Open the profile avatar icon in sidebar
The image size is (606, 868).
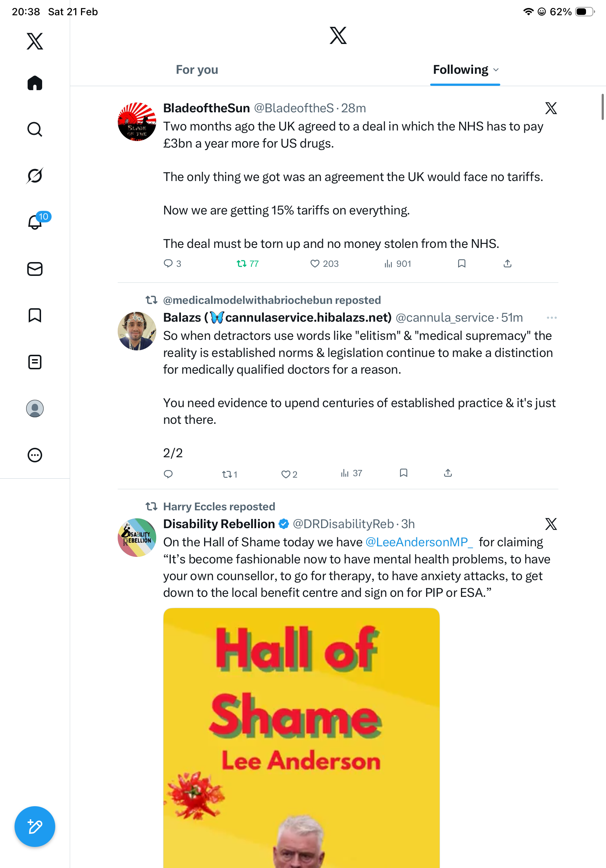pos(35,408)
